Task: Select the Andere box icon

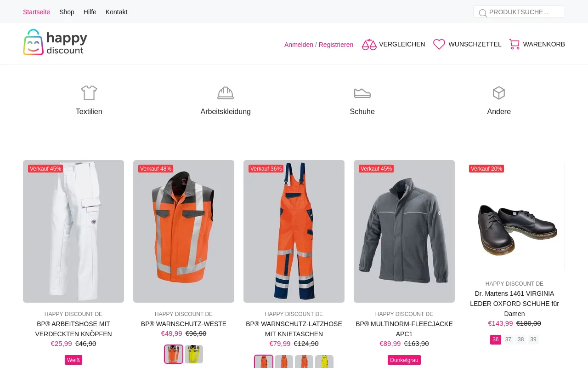Action: (499, 93)
